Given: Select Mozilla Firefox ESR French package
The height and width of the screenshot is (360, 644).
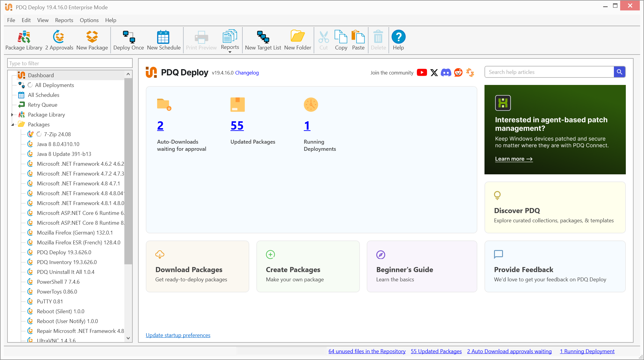Looking at the screenshot, I should point(79,242).
